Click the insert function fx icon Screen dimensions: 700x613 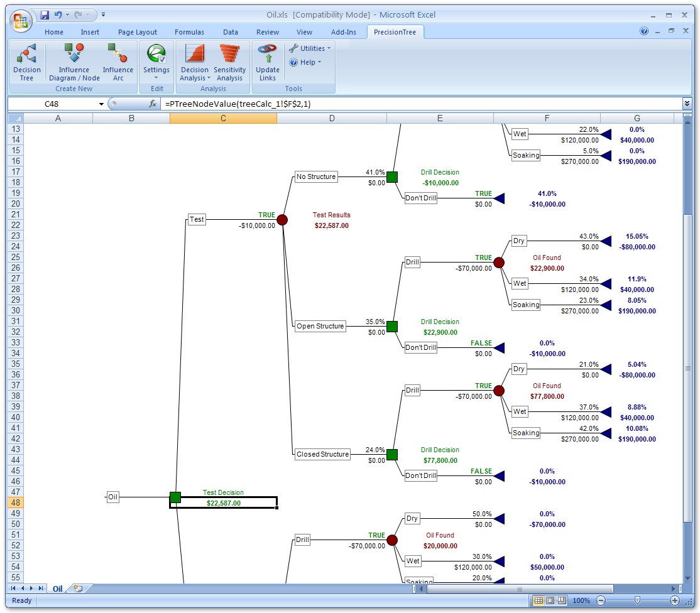pyautogui.click(x=153, y=104)
